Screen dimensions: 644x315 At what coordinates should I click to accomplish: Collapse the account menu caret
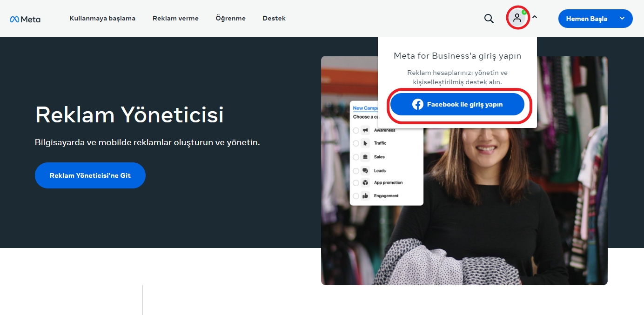[x=535, y=17]
